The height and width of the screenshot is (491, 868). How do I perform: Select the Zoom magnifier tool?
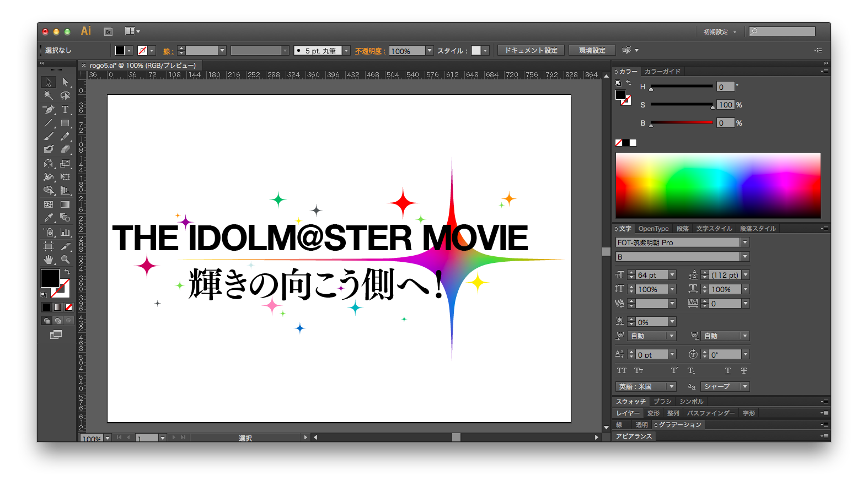pyautogui.click(x=65, y=260)
